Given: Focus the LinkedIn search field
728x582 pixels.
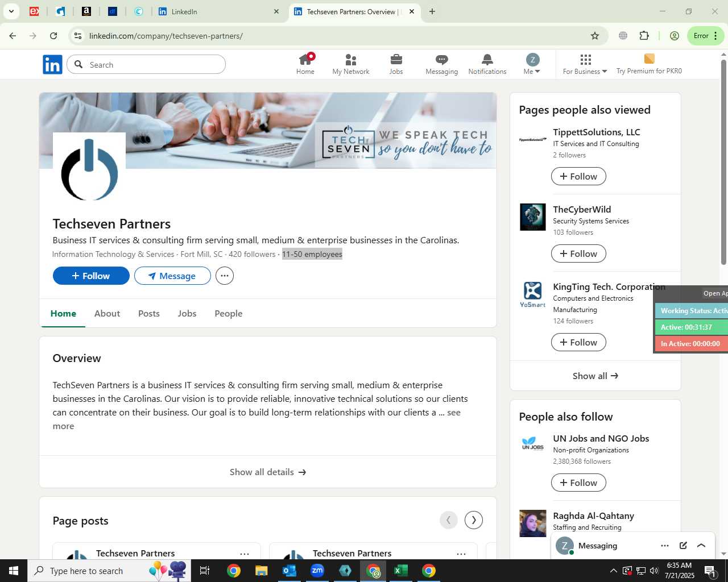Looking at the screenshot, I should [146, 65].
